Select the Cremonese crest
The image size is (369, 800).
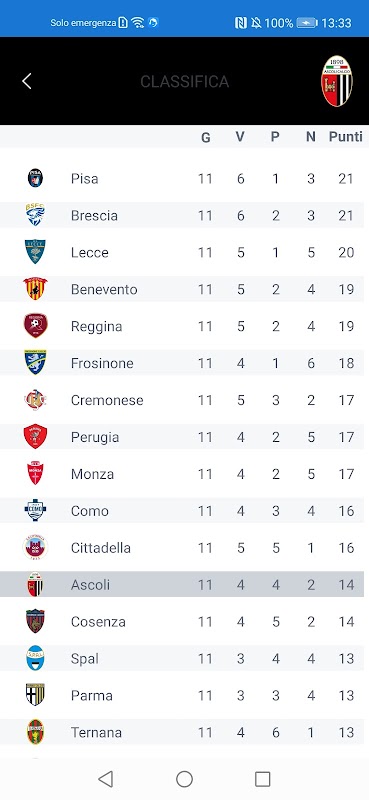point(35,399)
